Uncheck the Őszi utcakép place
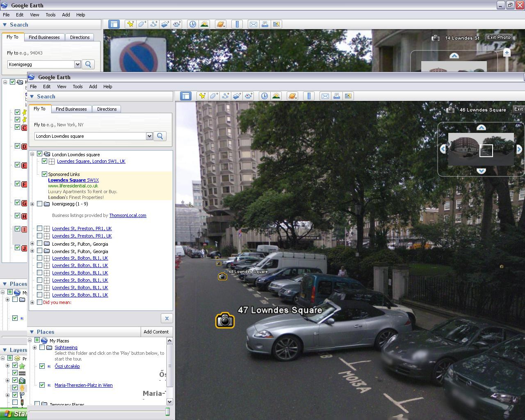This screenshot has width=525, height=420. 42,366
